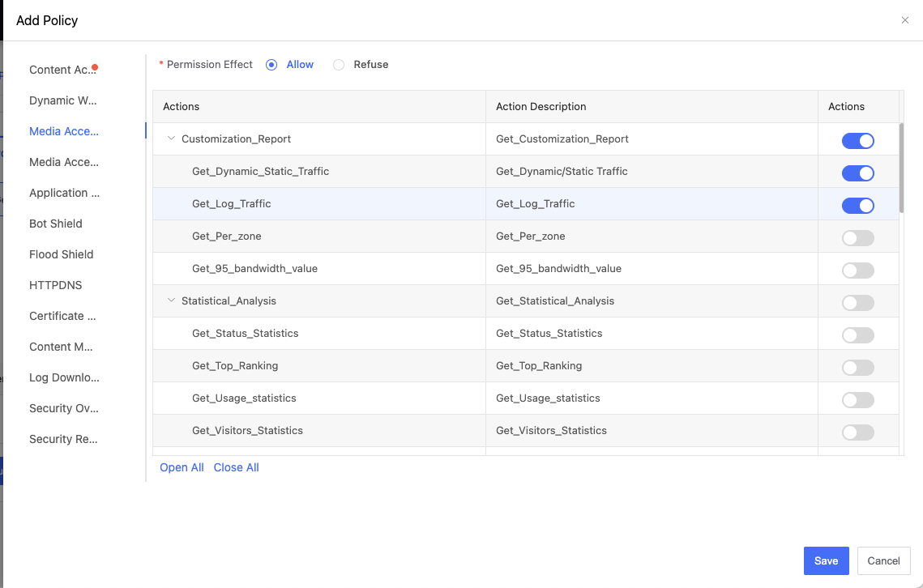Screen dimensions: 923x588
Task: Click the Close All link
Action: 237,467
